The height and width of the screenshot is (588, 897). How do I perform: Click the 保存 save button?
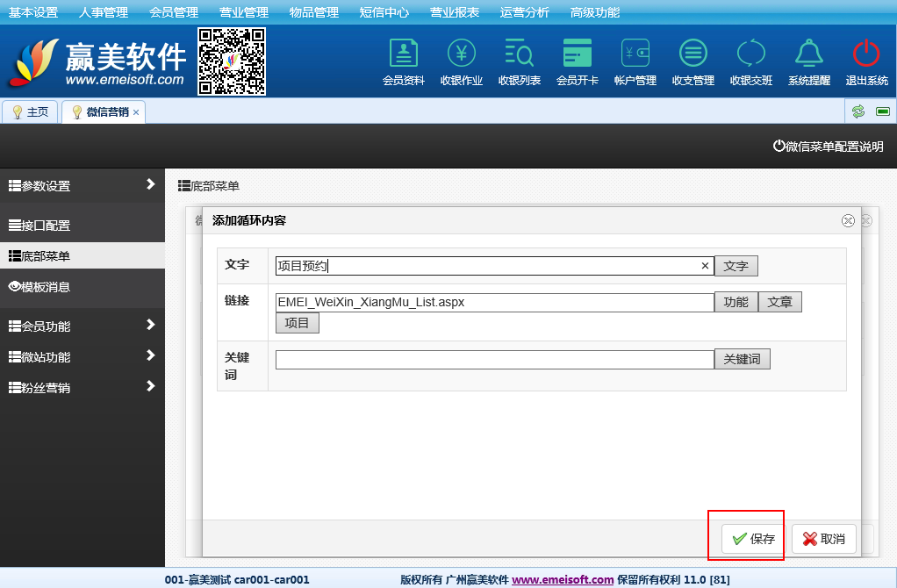click(753, 539)
